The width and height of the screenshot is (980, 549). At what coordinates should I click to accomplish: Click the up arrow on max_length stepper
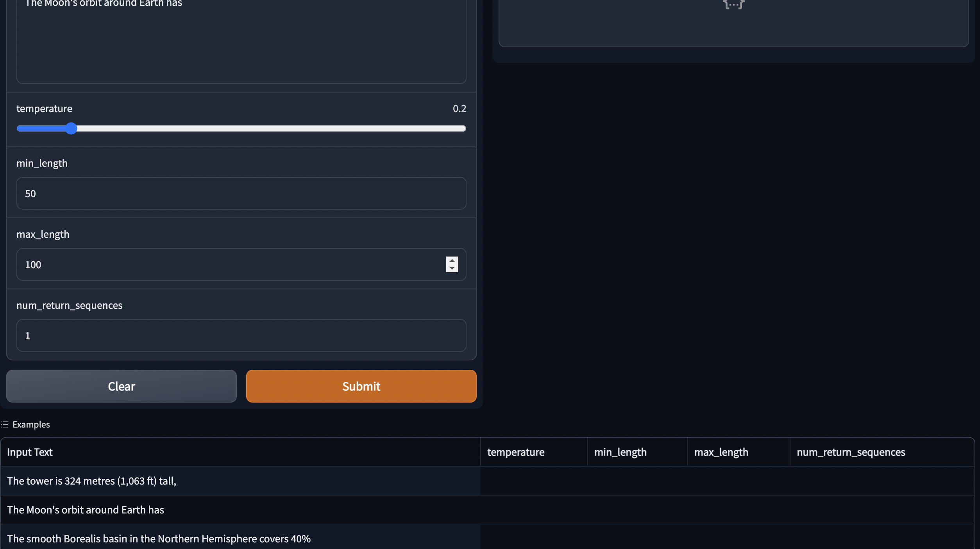[x=451, y=261]
